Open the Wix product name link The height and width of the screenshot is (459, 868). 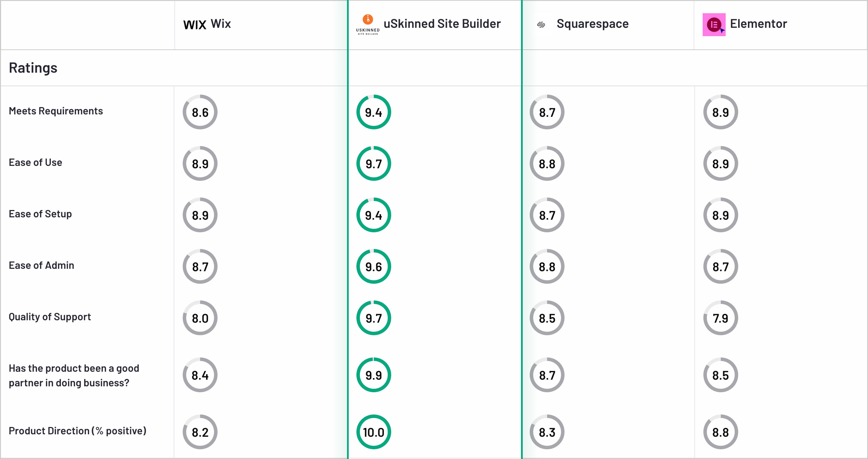coord(221,24)
